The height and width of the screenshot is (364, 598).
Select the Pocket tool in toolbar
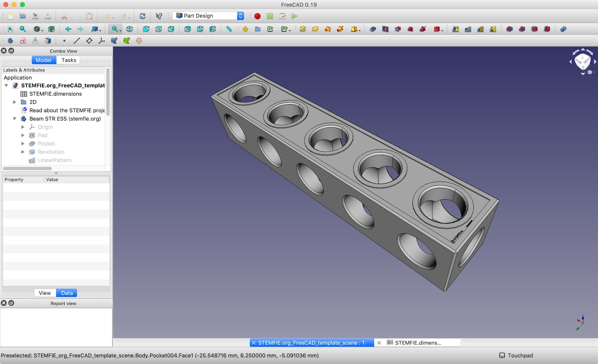point(373,29)
